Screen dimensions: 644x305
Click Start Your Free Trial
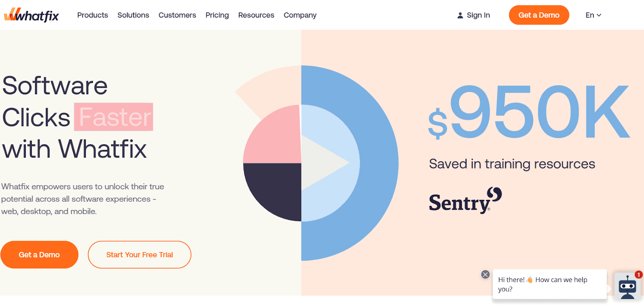point(139,255)
